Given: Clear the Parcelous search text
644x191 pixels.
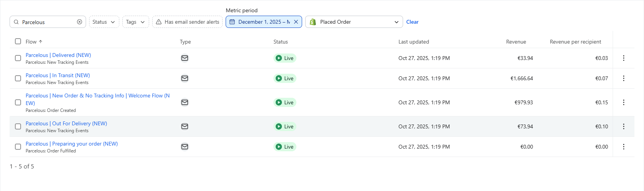Looking at the screenshot, I should click(80, 22).
